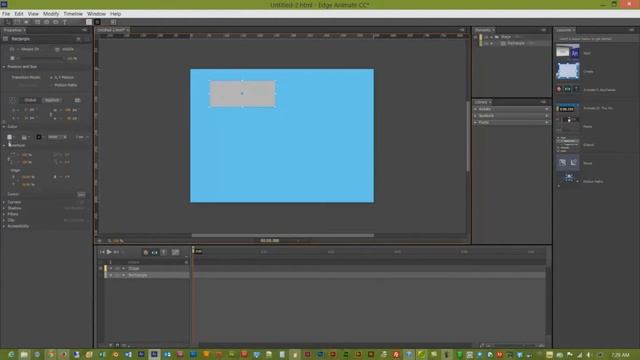Click the opacity slider in Properties
This screenshot has width=640, height=360.
[40, 58]
